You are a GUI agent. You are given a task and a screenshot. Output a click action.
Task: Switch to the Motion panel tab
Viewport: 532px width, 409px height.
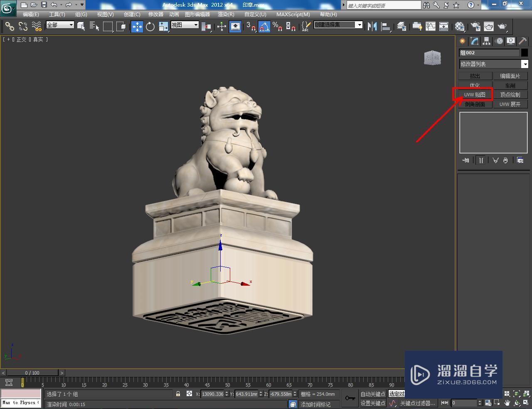(x=499, y=41)
